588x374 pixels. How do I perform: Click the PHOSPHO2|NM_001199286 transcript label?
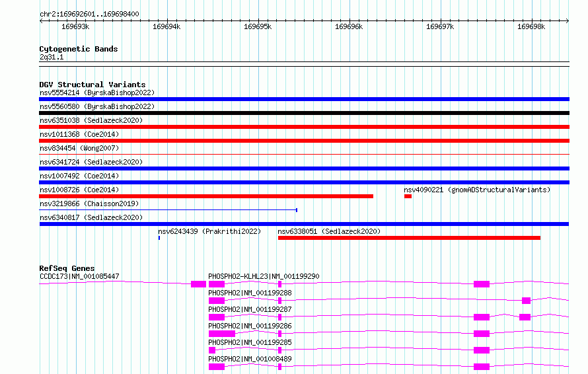(x=250, y=326)
